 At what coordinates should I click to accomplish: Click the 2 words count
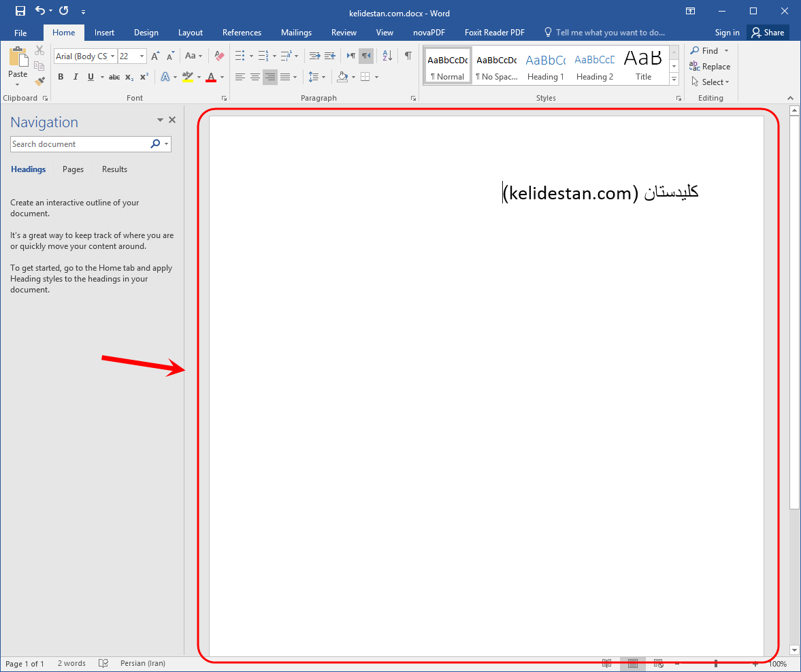71,663
